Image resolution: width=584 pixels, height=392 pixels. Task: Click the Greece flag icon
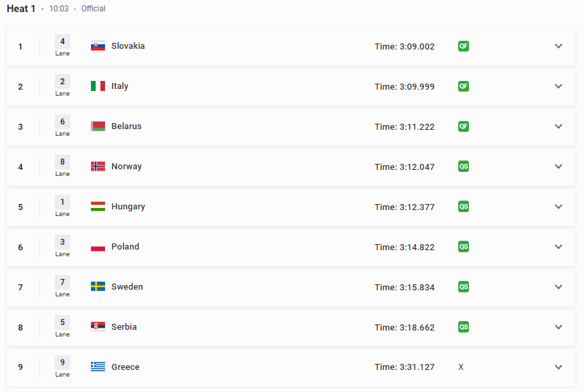pos(98,367)
